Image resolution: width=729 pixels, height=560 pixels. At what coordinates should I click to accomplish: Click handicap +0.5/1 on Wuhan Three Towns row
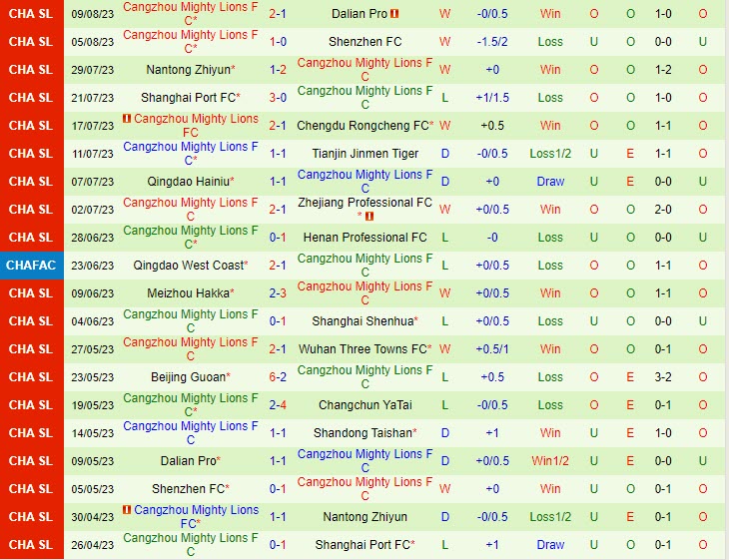tap(492, 349)
